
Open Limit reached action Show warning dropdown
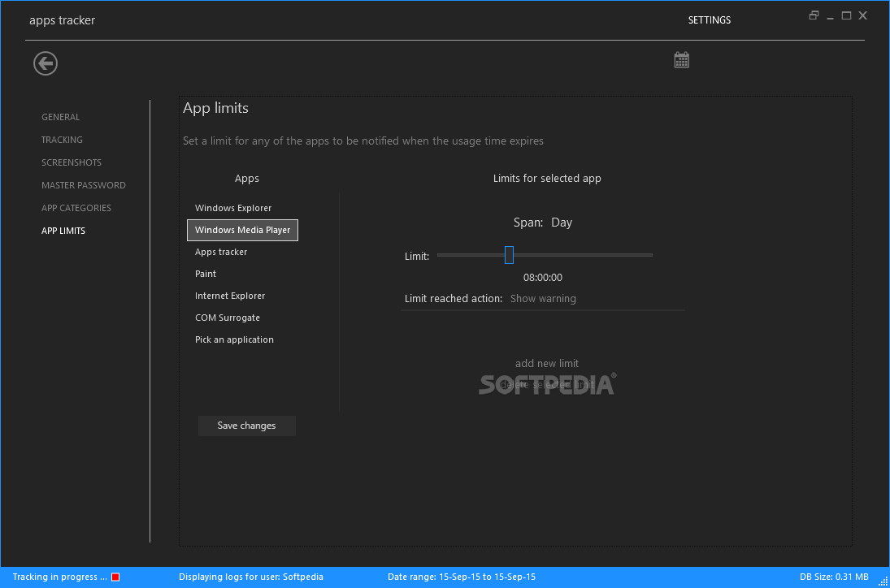[543, 298]
